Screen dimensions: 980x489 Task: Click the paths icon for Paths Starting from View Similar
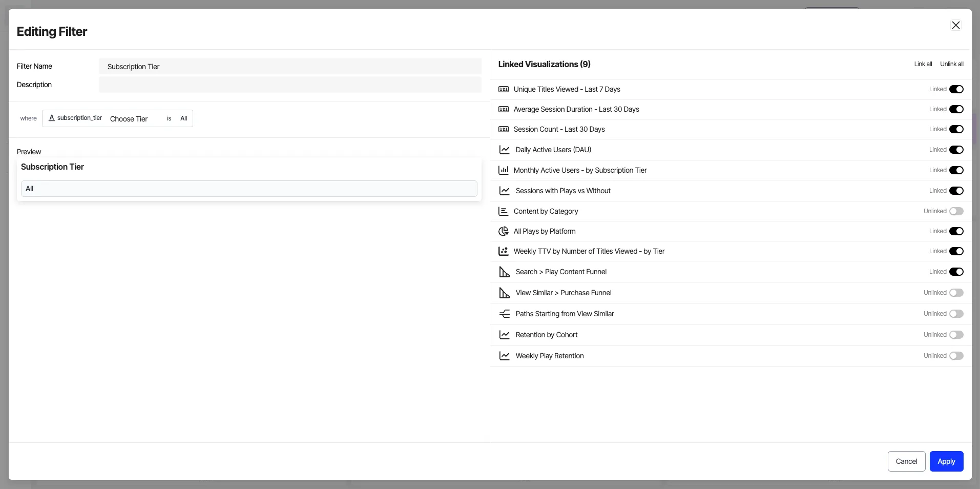pos(505,314)
